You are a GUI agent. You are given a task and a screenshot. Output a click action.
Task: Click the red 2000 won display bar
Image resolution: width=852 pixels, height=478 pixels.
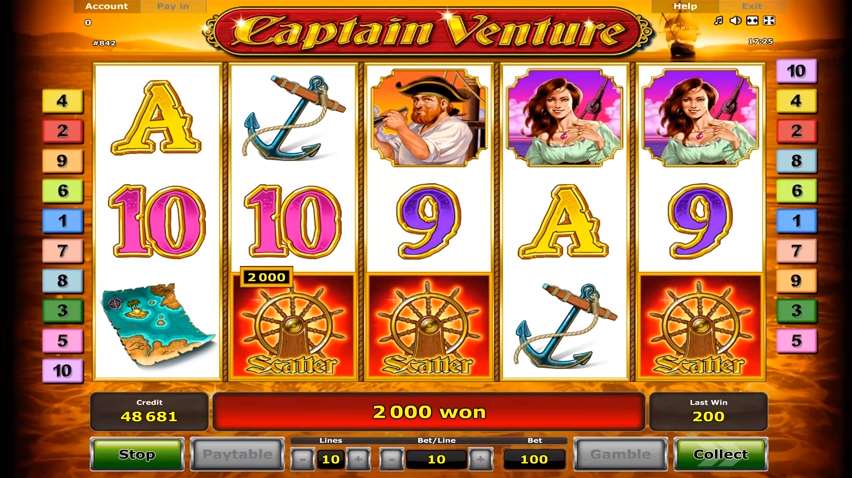point(429,412)
